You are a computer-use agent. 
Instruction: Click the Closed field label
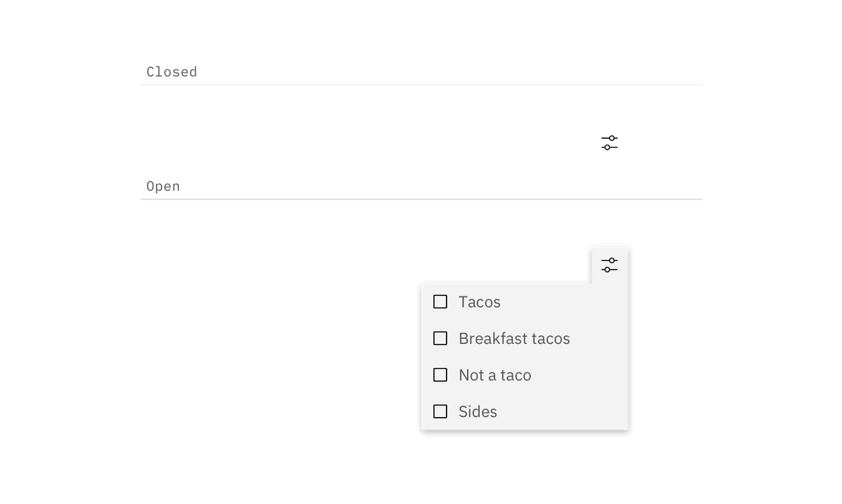coord(172,71)
